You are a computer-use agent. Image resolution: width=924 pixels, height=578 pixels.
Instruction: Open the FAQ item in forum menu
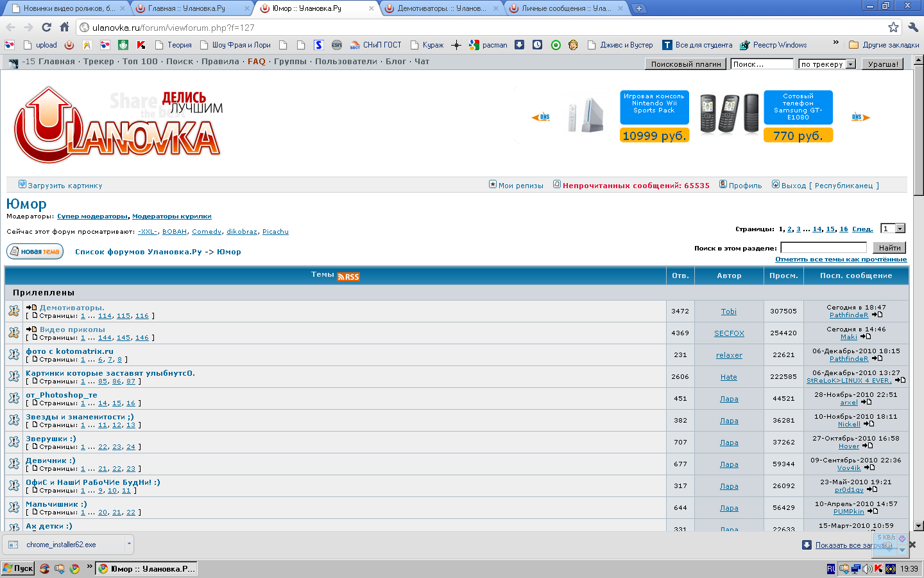(x=257, y=62)
